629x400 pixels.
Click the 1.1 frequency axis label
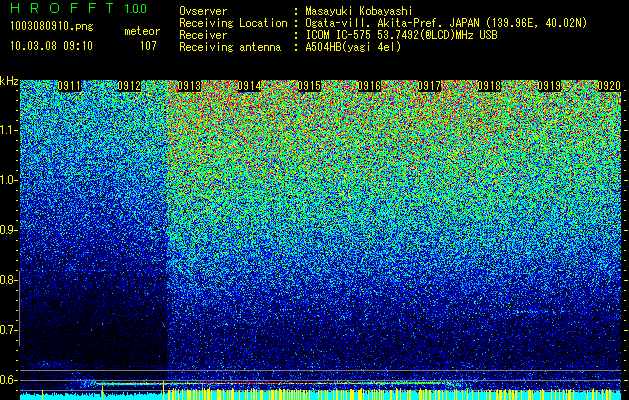click(8, 130)
